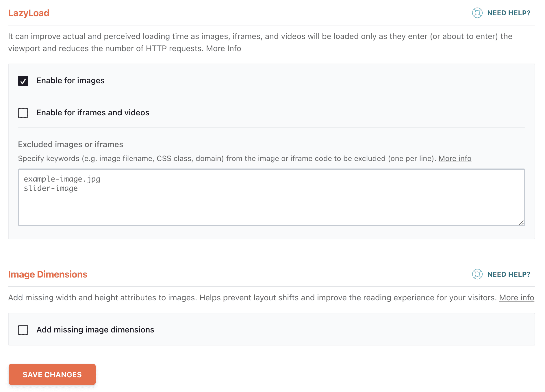
Task: Open More info link about image dimensions
Action: 516,298
